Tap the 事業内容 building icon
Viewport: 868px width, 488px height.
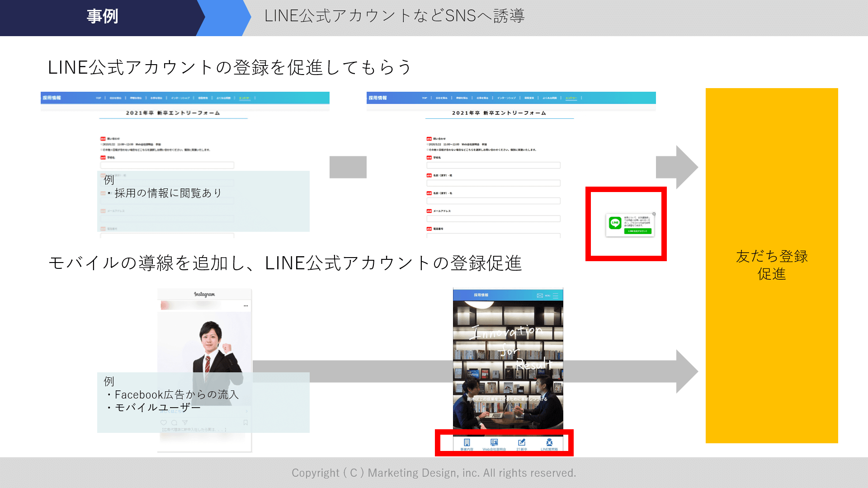pos(467,443)
